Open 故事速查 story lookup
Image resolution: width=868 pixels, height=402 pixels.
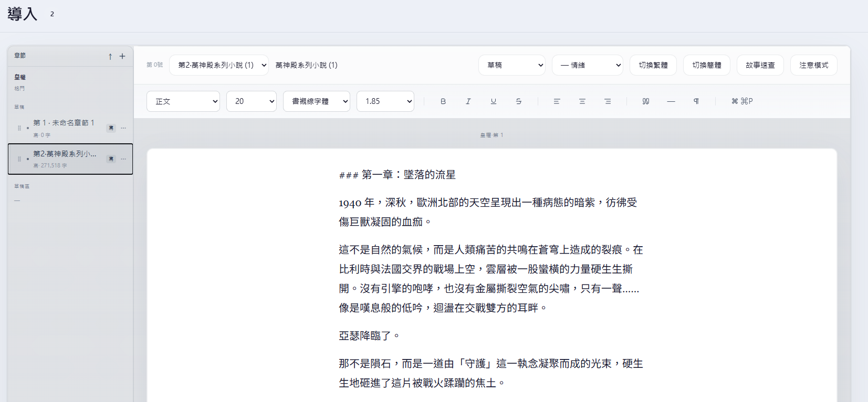click(760, 65)
